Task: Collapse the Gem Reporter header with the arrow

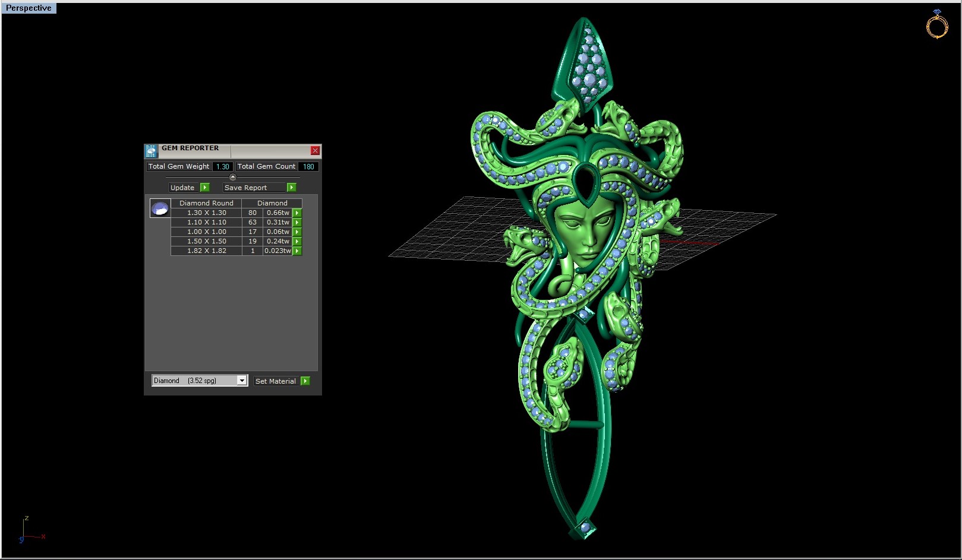Action: coord(232,178)
